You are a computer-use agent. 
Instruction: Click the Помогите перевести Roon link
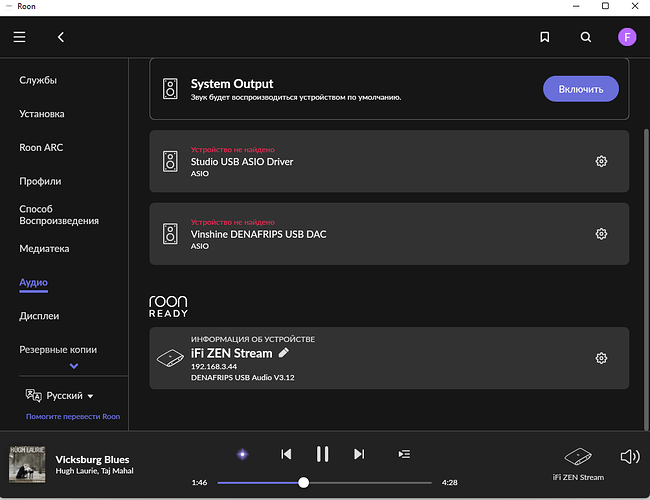coord(73,416)
